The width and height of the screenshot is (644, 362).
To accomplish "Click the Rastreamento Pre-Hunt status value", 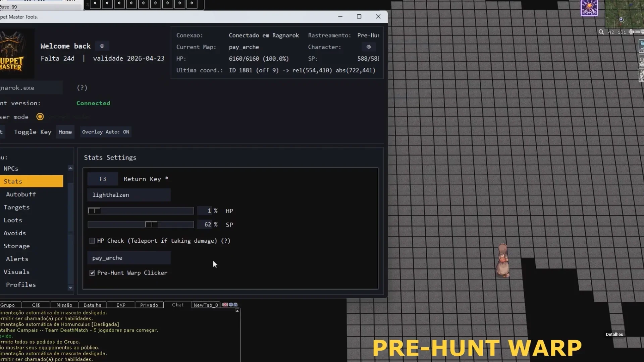I will coord(368,35).
